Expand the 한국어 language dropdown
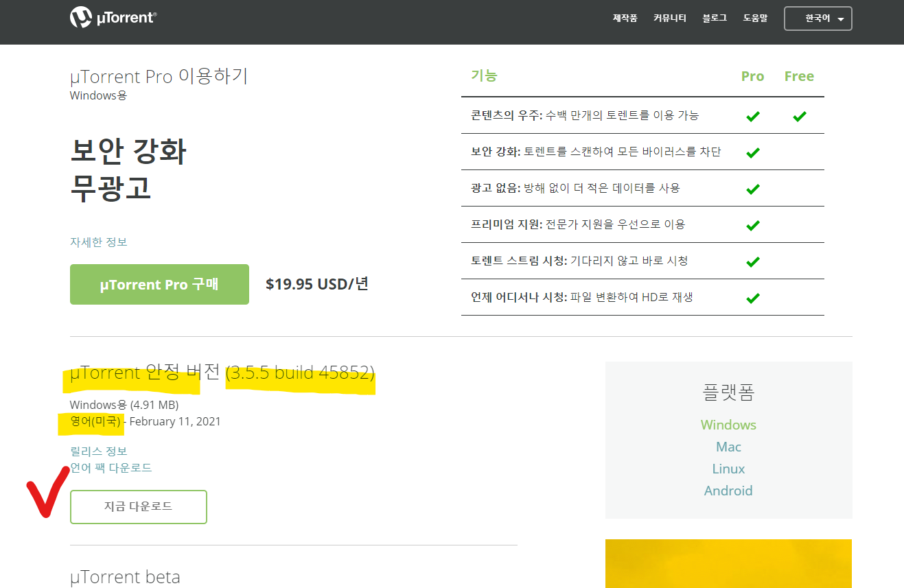904x588 pixels. click(818, 19)
